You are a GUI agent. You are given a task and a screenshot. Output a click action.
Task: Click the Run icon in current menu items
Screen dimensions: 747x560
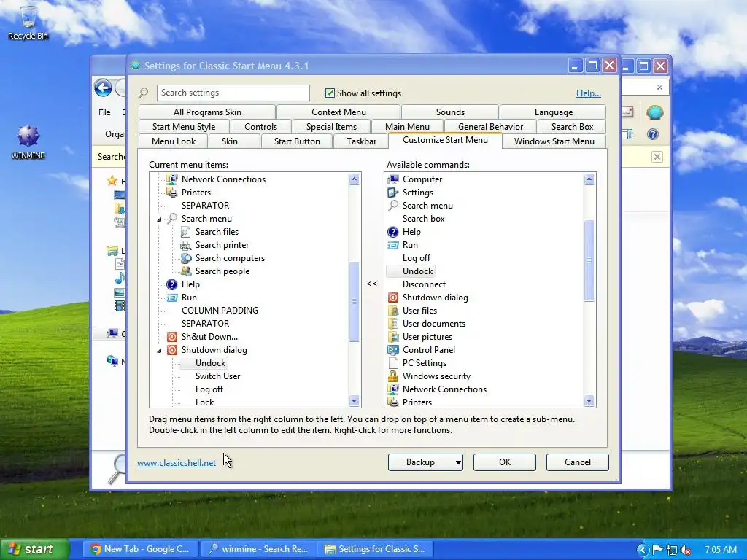(171, 297)
